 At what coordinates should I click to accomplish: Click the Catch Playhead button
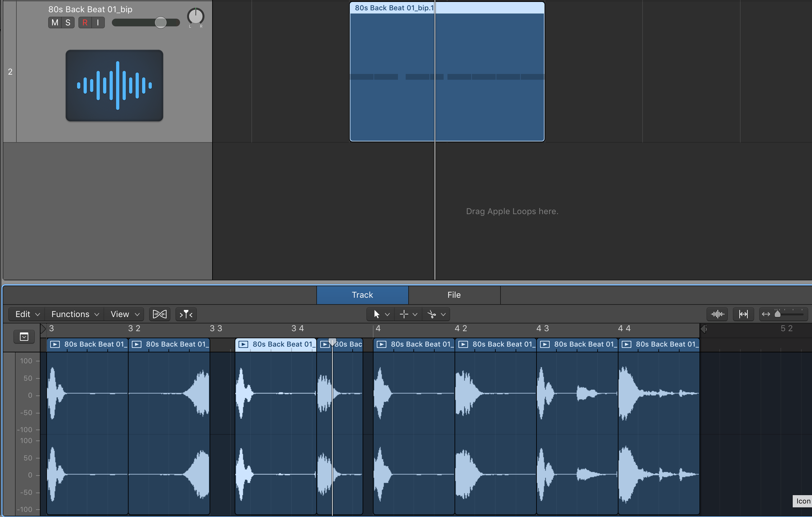(x=186, y=314)
